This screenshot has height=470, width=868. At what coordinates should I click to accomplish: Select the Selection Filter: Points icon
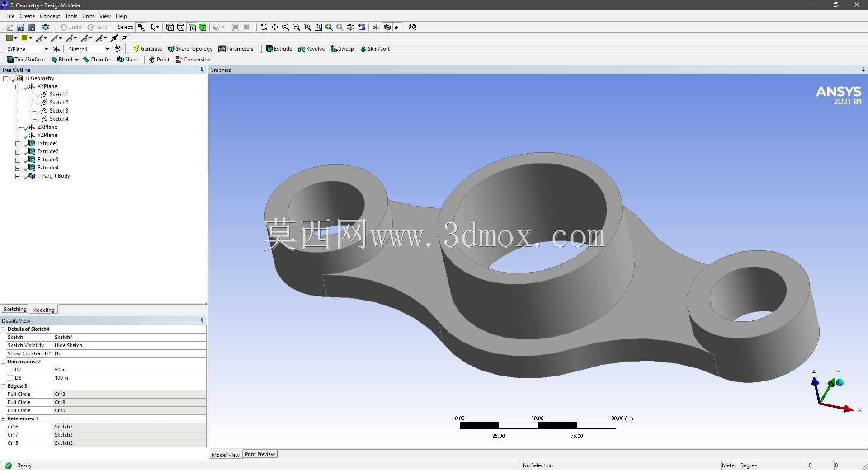(x=170, y=27)
